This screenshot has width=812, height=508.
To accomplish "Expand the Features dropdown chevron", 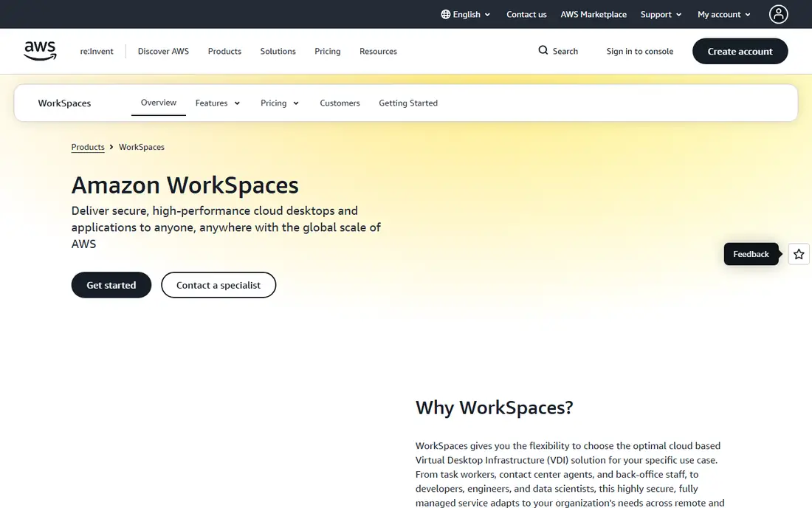I will (x=237, y=103).
